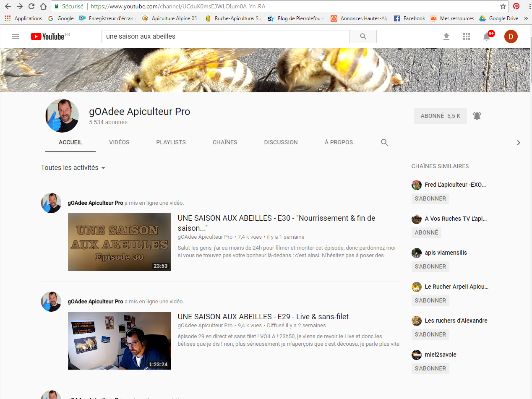This screenshot has height=399, width=532.
Task: Open YouTube hamburger guide menu
Action: pyautogui.click(x=16, y=37)
